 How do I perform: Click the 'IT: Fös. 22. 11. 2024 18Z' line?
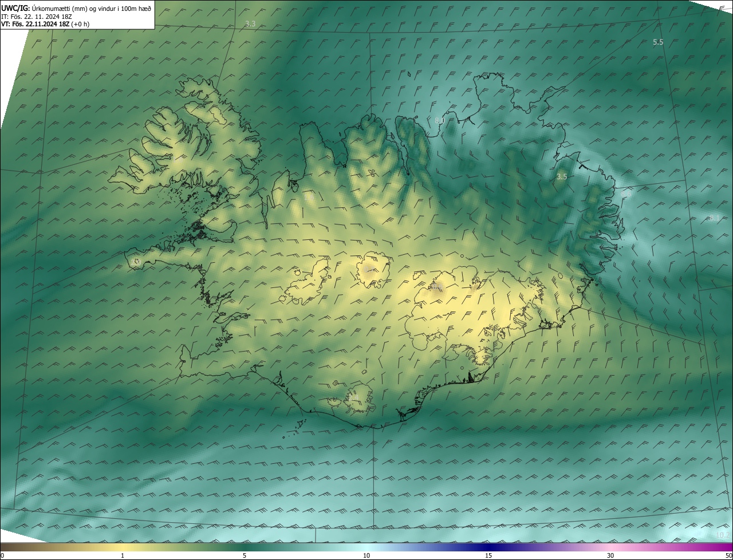[x=37, y=17]
